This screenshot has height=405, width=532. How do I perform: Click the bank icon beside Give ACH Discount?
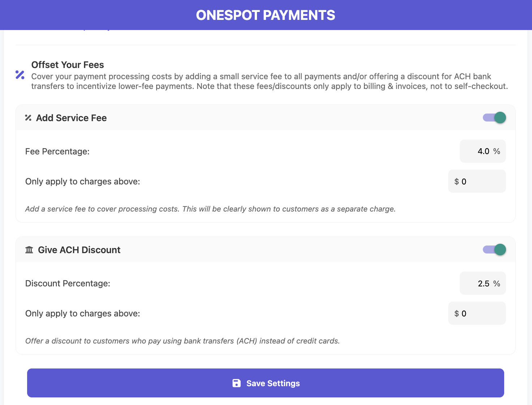point(29,250)
